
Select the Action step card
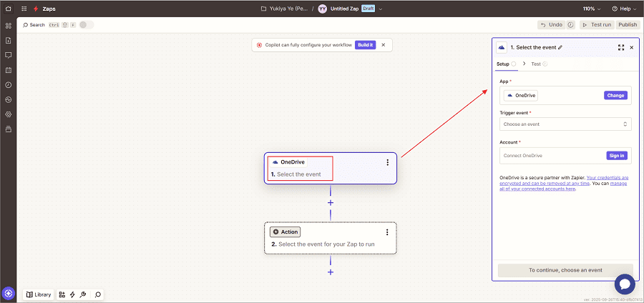pyautogui.click(x=330, y=238)
